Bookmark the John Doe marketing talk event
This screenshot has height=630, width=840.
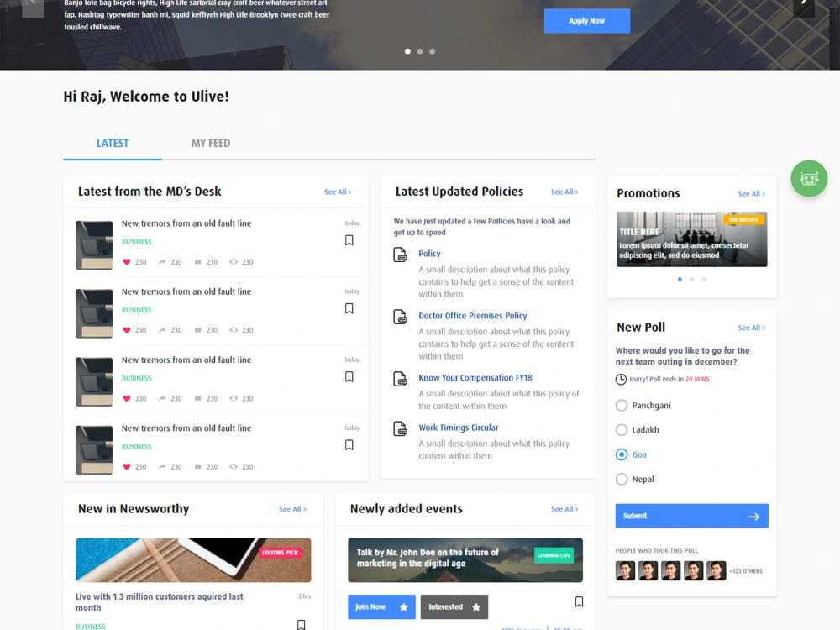pyautogui.click(x=579, y=602)
